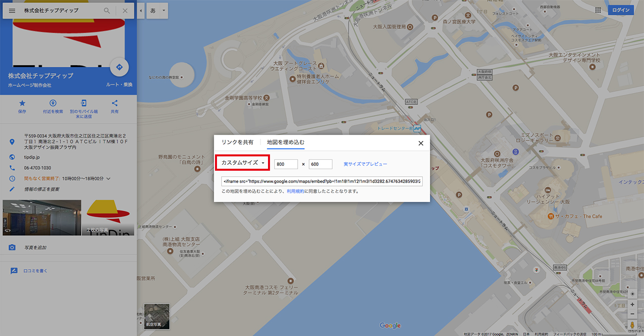Open the 利用規約 terms link
Image resolution: width=644 pixels, height=336 pixels.
(295, 191)
